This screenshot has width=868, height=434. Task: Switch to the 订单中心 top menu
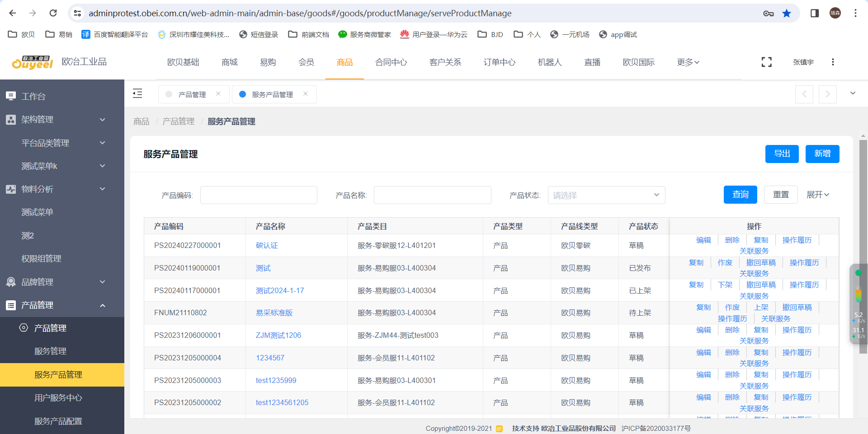[500, 62]
